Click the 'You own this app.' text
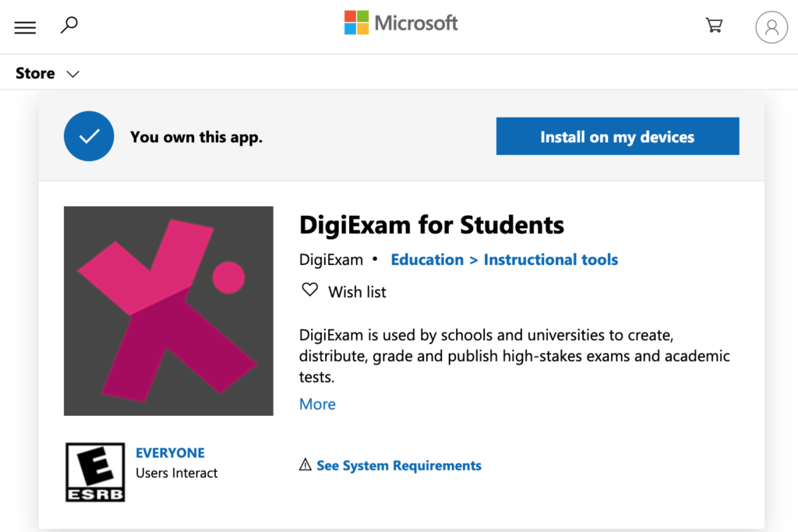The width and height of the screenshot is (798, 532). pyautogui.click(x=196, y=137)
